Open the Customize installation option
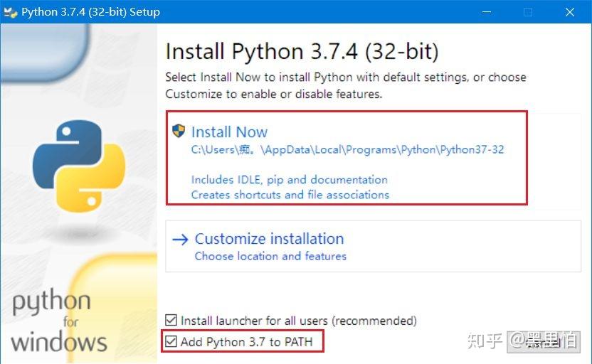592x364 pixels. click(x=269, y=239)
